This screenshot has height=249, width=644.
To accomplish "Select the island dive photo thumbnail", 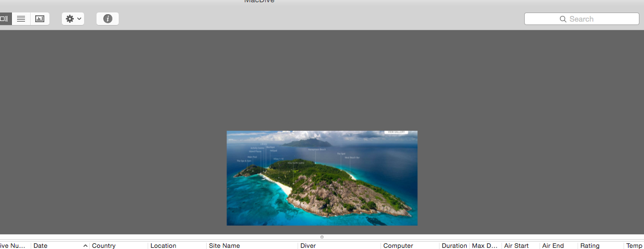I will tap(322, 179).
